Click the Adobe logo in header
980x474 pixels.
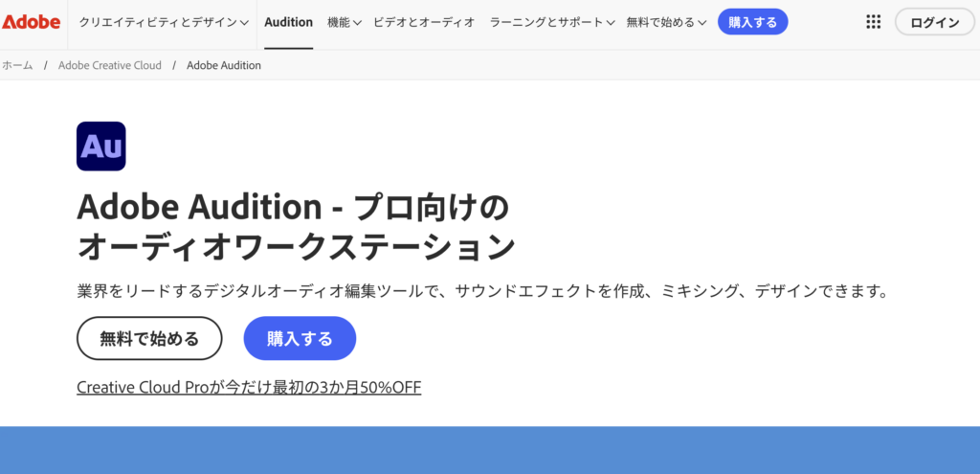coord(31,22)
